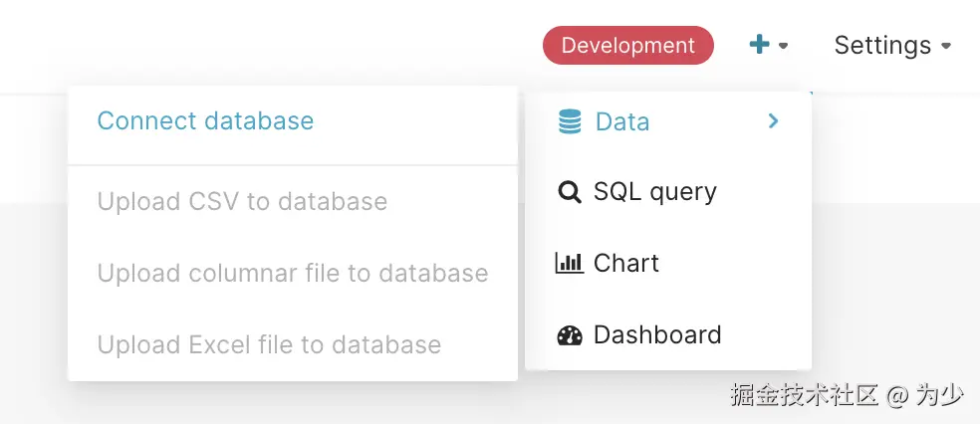Click the Settings text in navbar
Screen dimensions: 980x424
point(882,46)
